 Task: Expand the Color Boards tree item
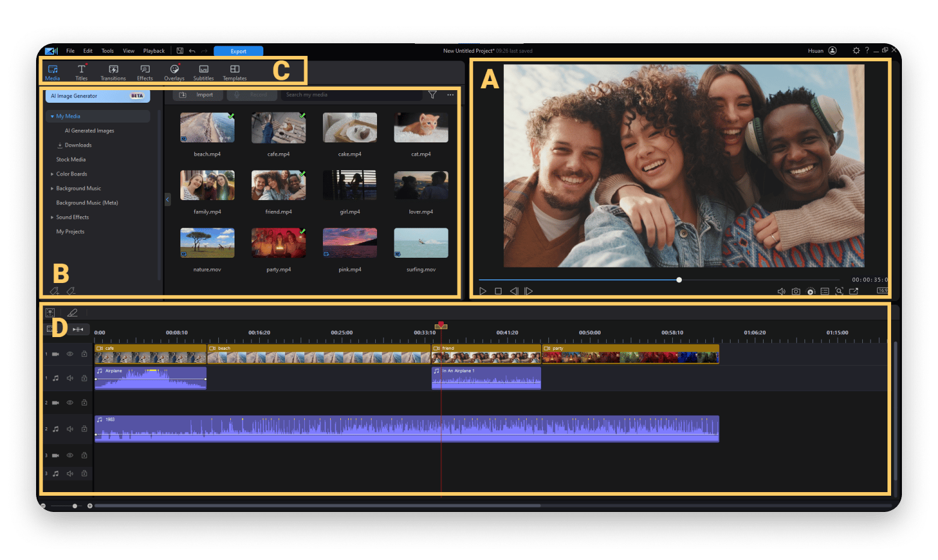52,174
